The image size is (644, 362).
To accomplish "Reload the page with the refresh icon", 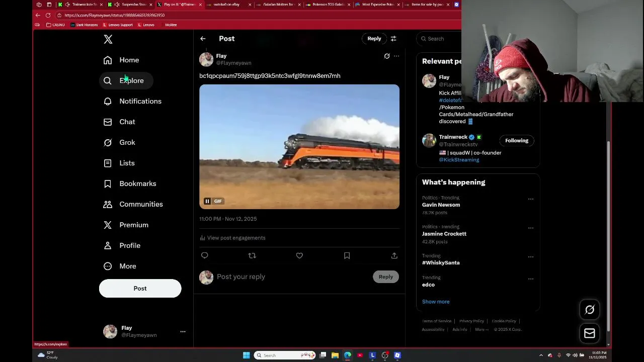I will tap(48, 15).
